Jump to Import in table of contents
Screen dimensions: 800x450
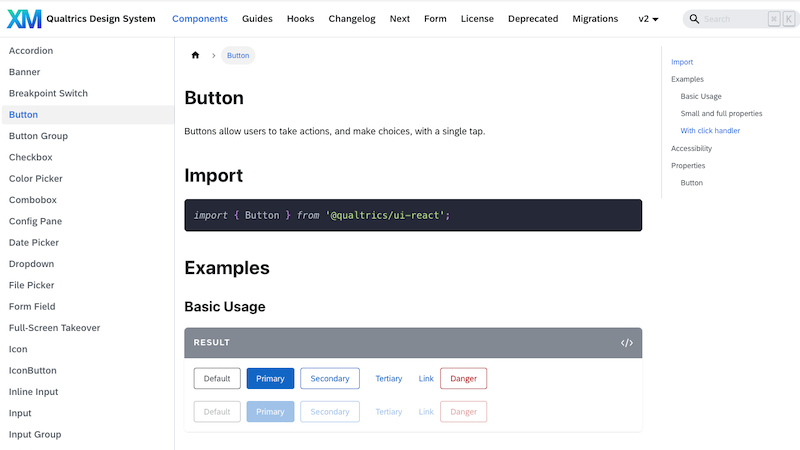click(682, 62)
